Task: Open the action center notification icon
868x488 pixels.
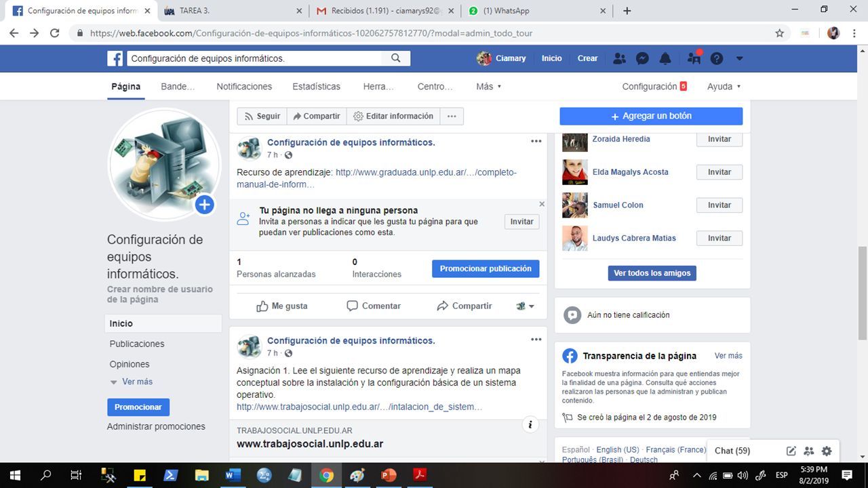Action: (847, 475)
